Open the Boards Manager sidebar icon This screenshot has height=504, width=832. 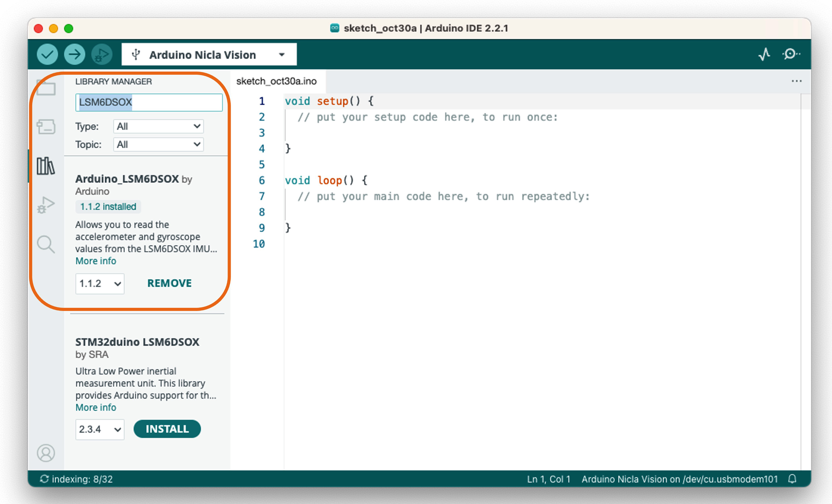click(46, 127)
